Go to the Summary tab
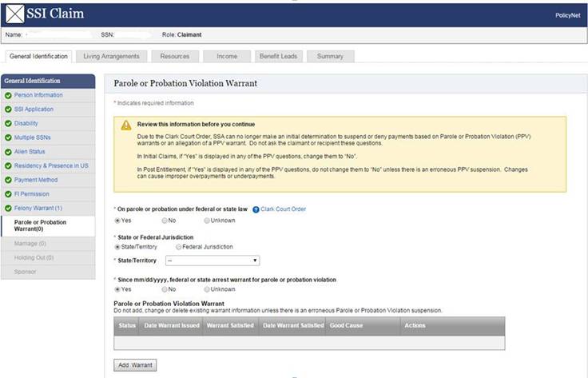Viewport: 588px width, 378px height. pos(330,57)
